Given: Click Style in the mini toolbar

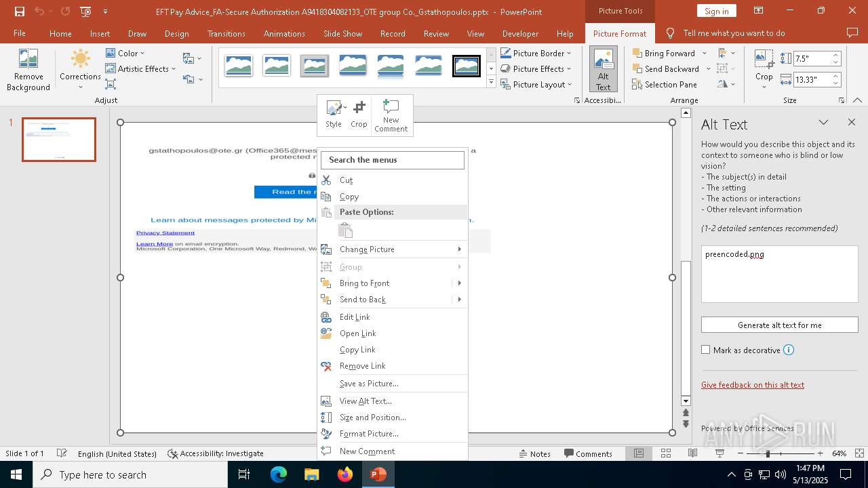Looking at the screenshot, I should point(334,115).
